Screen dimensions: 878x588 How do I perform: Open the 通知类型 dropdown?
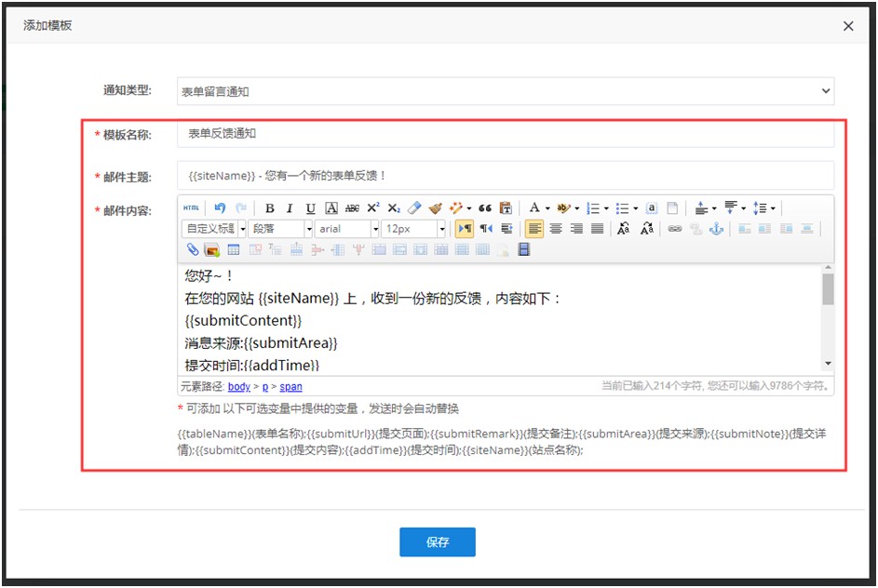tap(505, 91)
